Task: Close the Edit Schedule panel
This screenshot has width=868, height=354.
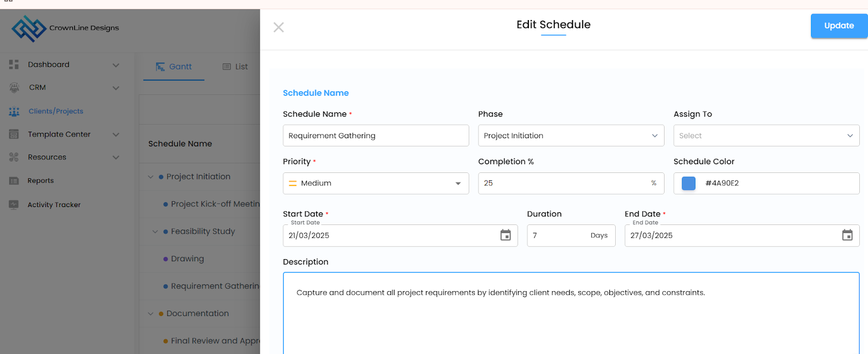Action: [x=279, y=27]
